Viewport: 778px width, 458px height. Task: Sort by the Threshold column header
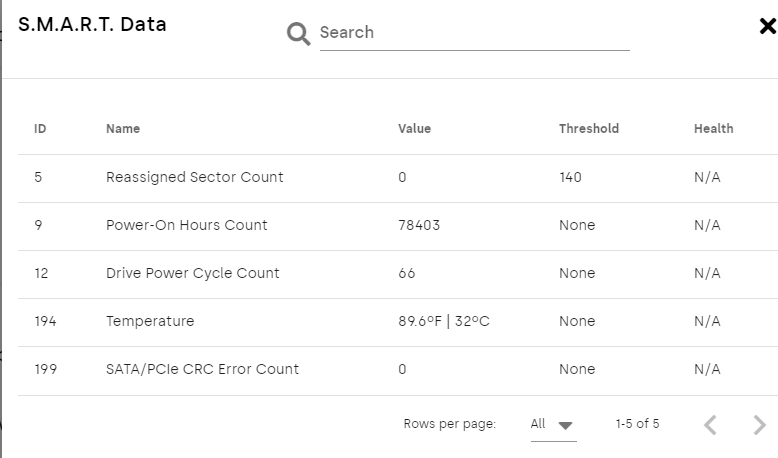pos(588,128)
